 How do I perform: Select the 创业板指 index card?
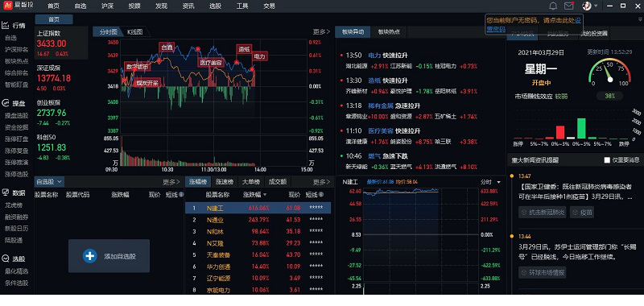[x=61, y=113]
